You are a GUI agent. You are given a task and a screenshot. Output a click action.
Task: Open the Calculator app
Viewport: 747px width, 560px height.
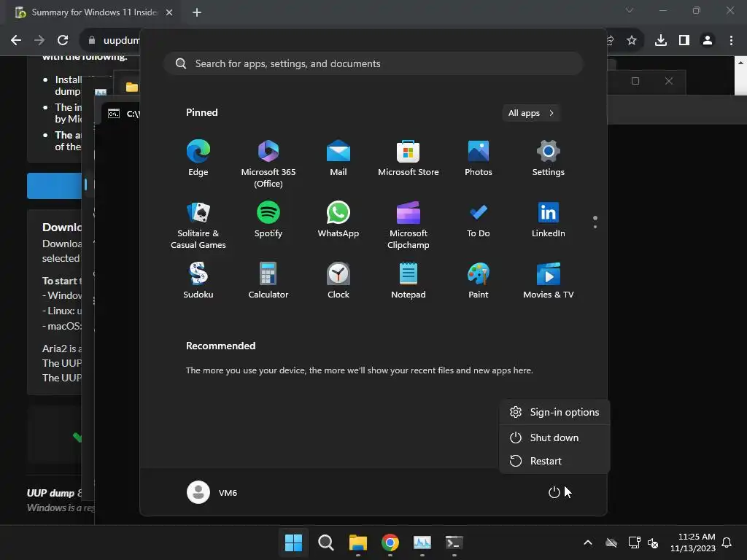pos(268,281)
